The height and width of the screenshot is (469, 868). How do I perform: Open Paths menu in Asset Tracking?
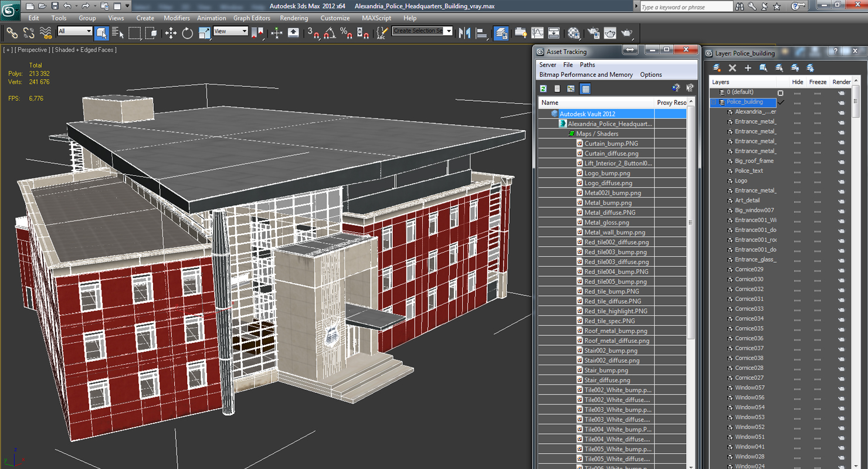point(587,65)
